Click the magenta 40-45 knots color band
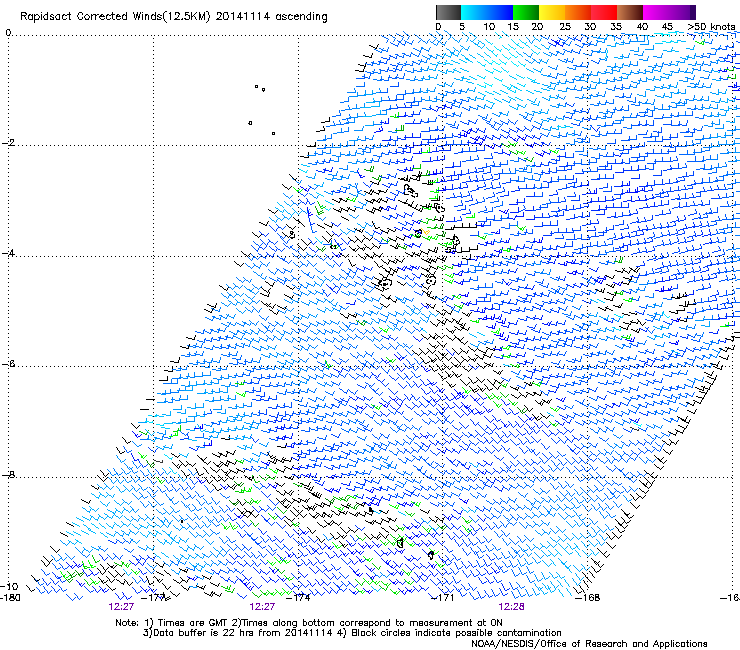This screenshot has height=650, width=740. pos(656,12)
